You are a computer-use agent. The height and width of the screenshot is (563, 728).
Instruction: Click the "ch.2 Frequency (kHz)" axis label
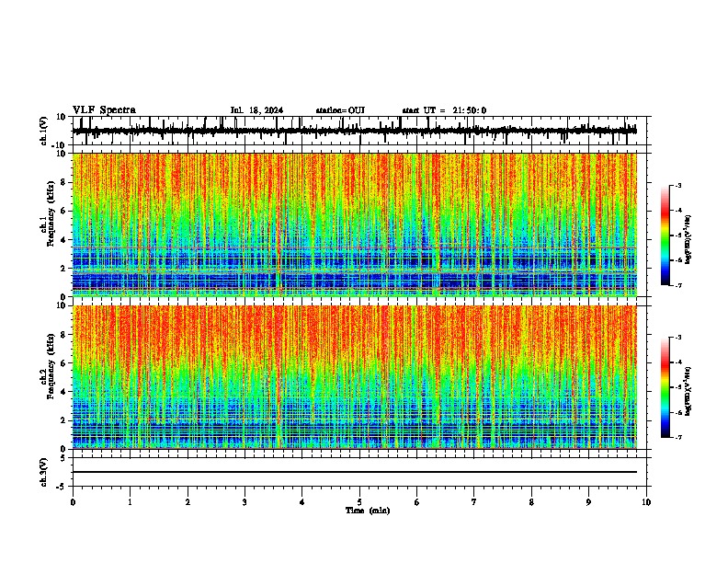[x=48, y=367]
